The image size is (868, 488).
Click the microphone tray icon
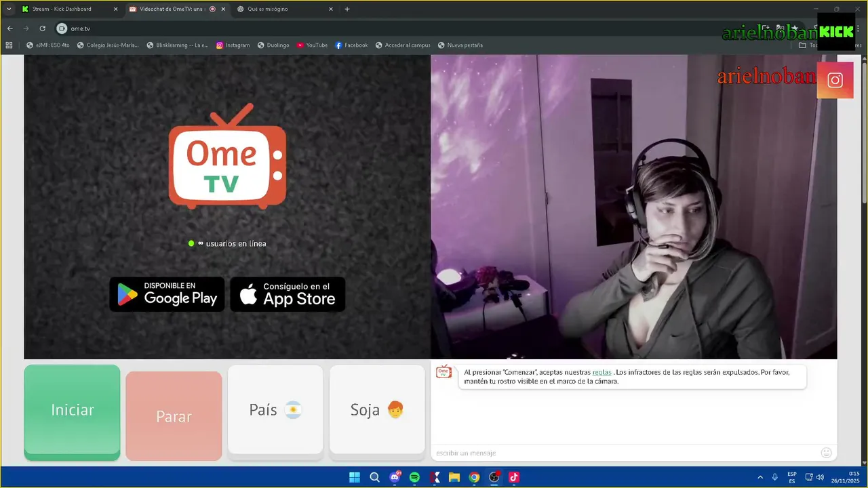click(x=774, y=477)
